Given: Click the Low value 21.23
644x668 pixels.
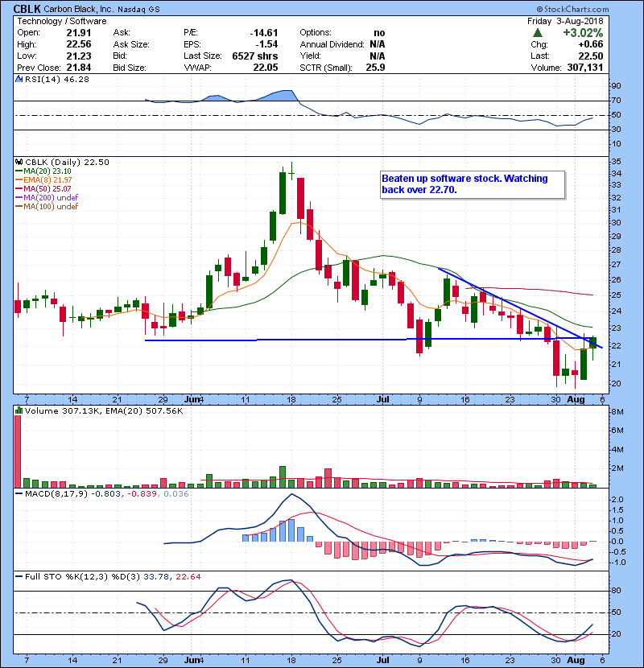Looking at the screenshot, I should (79, 56).
